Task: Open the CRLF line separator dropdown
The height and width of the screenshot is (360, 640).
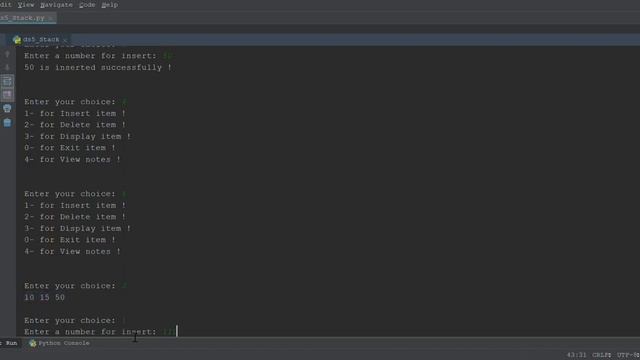Action: point(602,355)
